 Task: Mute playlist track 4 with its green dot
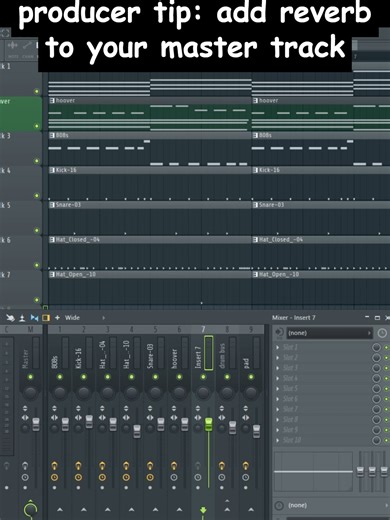pos(37,196)
